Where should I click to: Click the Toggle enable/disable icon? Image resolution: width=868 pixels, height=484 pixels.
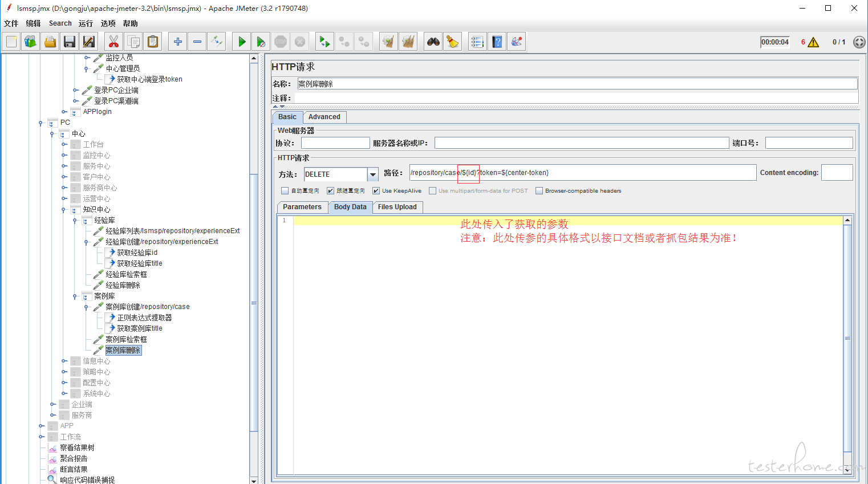click(217, 42)
